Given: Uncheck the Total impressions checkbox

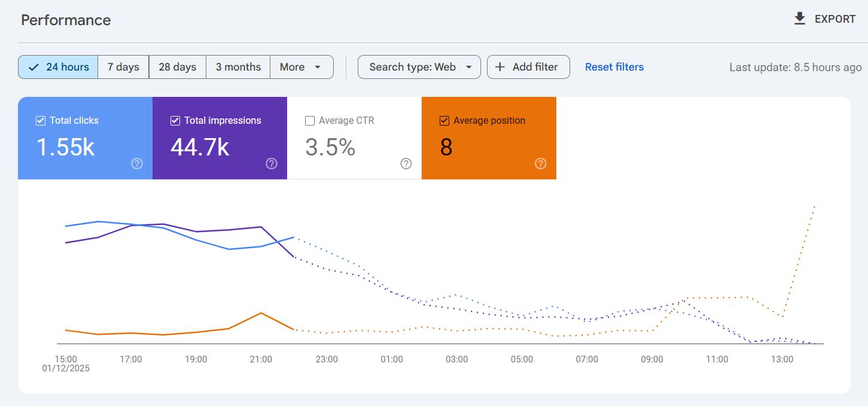Looking at the screenshot, I should pyautogui.click(x=175, y=121).
